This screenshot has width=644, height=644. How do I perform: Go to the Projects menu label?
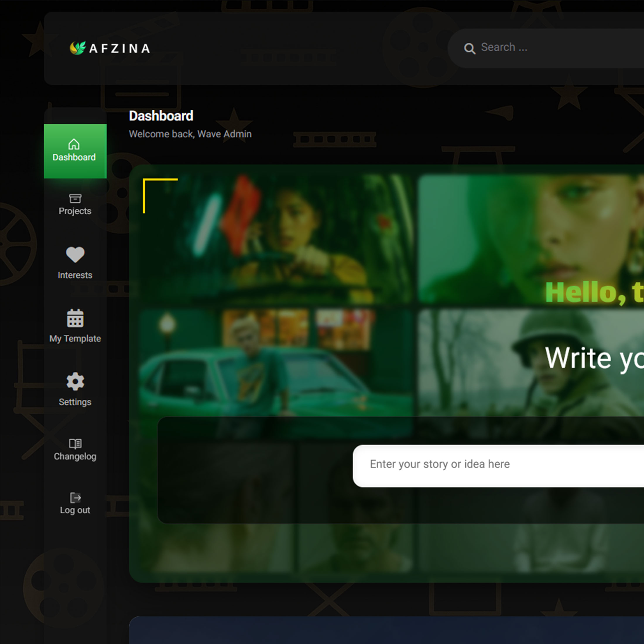(75, 211)
